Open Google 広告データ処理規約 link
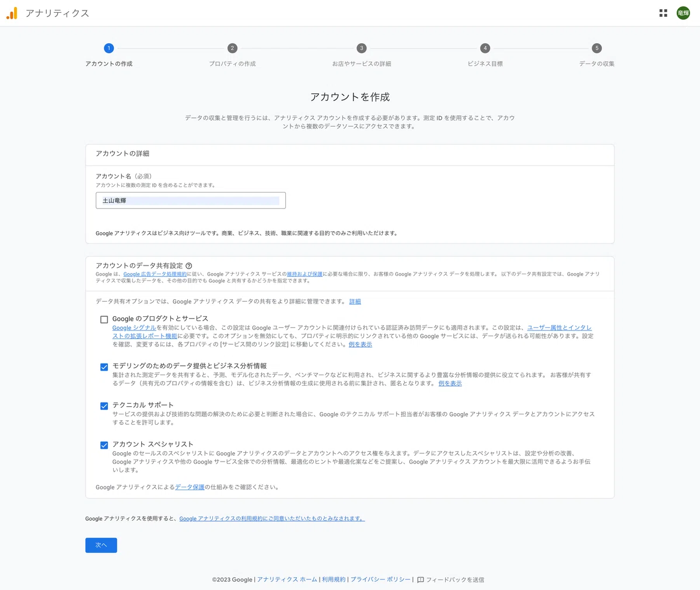700x590 pixels. point(155,274)
